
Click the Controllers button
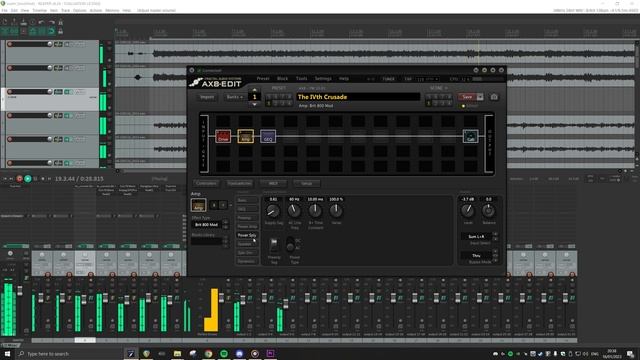[206, 183]
